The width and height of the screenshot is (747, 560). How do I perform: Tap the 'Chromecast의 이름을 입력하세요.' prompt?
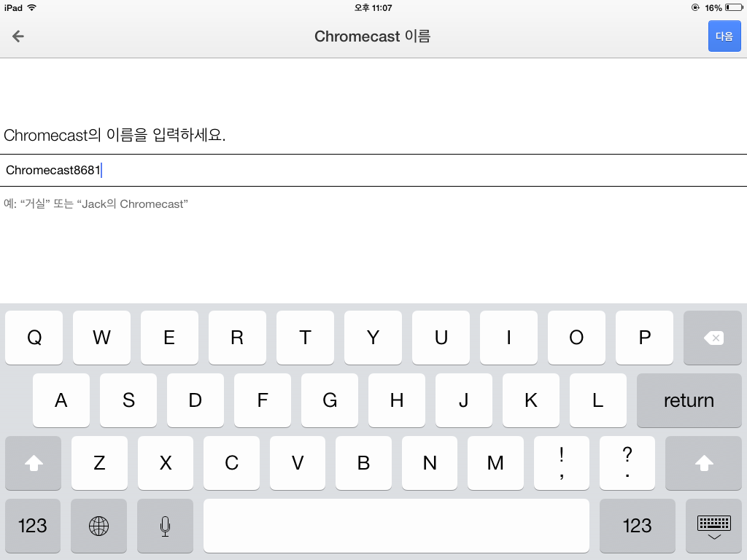click(x=115, y=135)
